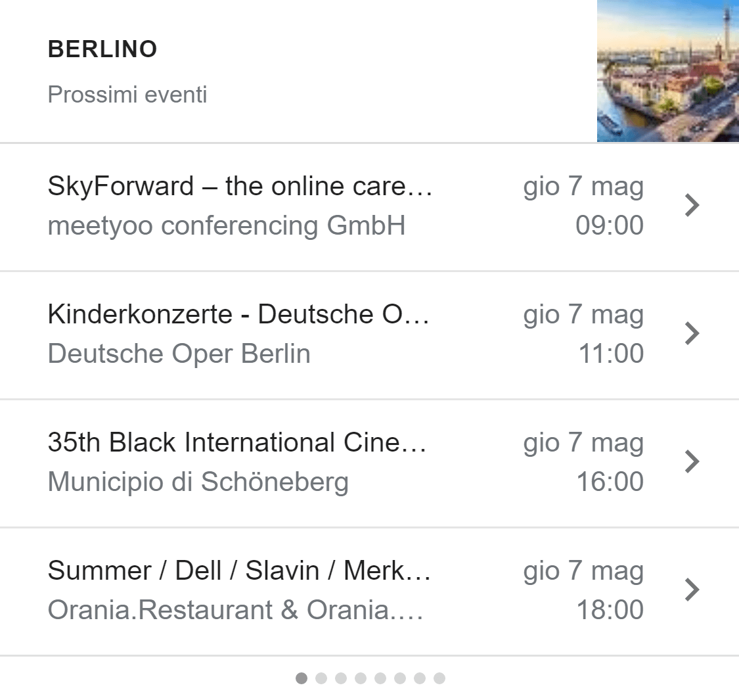Select the sixth pagination dot
739x700 pixels.
[x=400, y=678]
